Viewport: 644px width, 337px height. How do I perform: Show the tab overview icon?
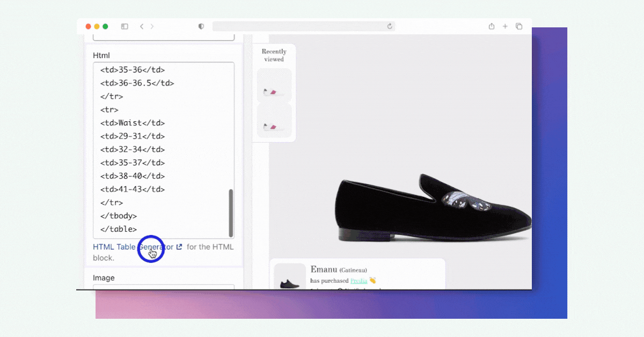[x=519, y=26]
